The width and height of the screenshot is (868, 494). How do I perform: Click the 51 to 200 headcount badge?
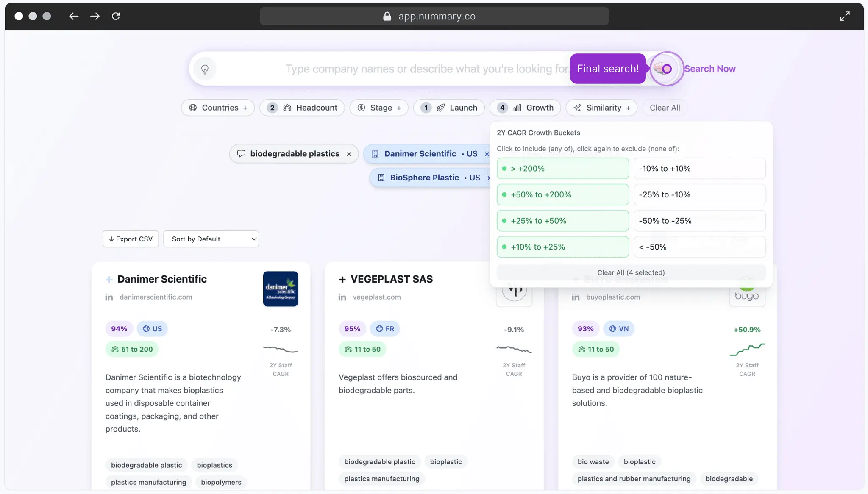pyautogui.click(x=132, y=350)
